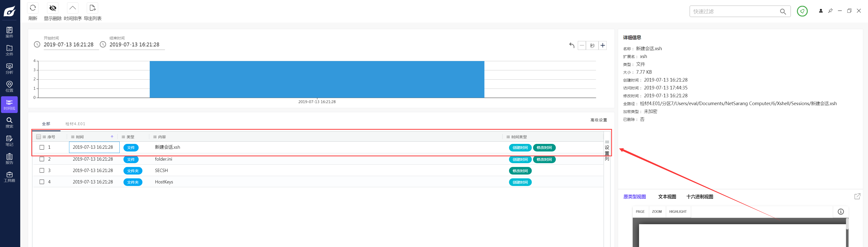
Task: Open the 设置列 column settings side tab
Action: [607, 151]
